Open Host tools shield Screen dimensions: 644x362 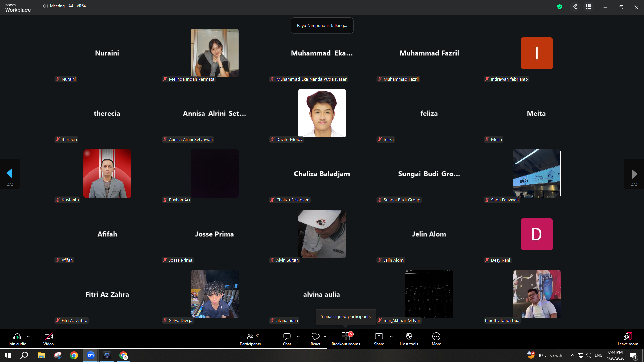[409, 339]
